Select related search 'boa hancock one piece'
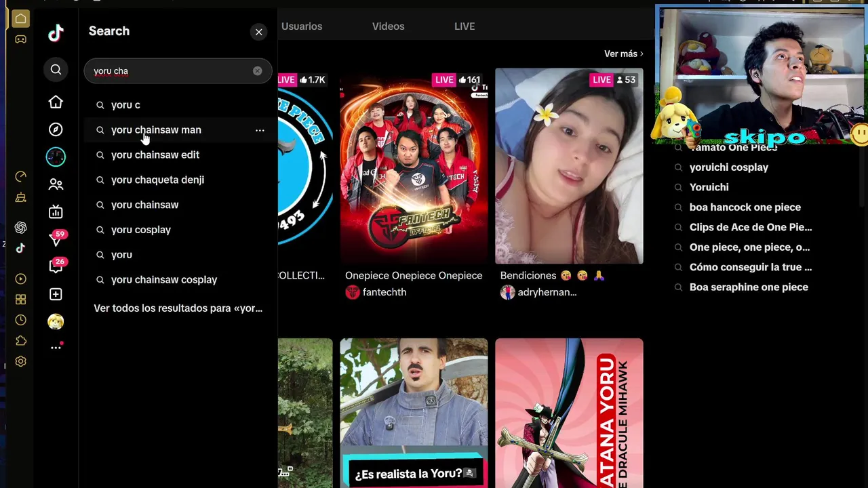 pyautogui.click(x=745, y=207)
